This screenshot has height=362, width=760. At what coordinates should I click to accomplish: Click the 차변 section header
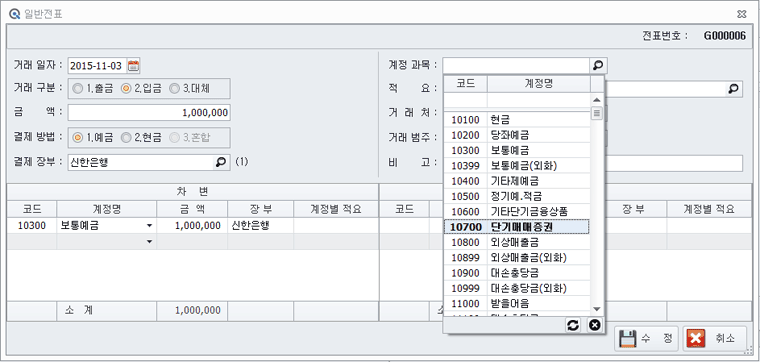(x=192, y=192)
